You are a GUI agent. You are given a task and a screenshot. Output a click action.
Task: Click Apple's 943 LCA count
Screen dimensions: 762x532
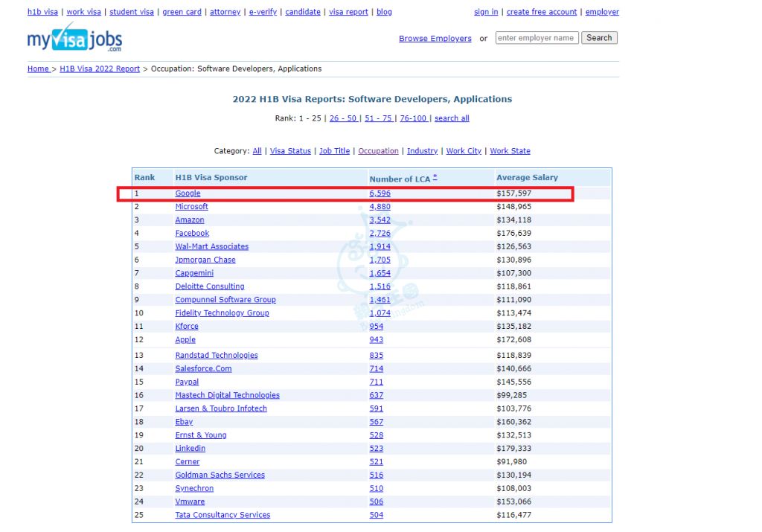[376, 339]
